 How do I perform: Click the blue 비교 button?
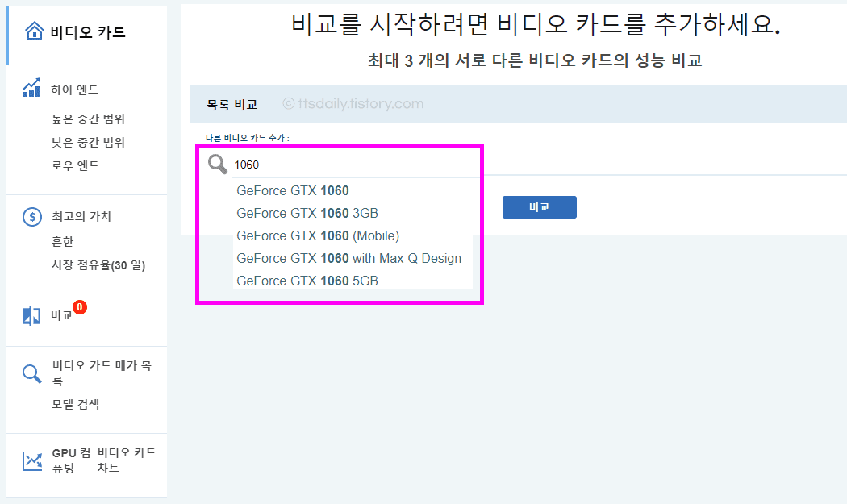tap(539, 207)
